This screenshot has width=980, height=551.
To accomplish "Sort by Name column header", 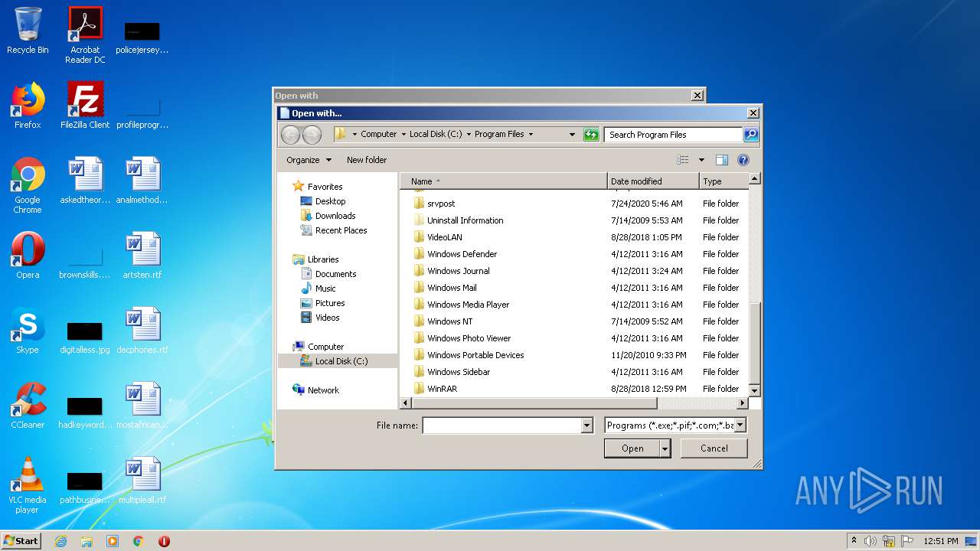I will coord(504,181).
